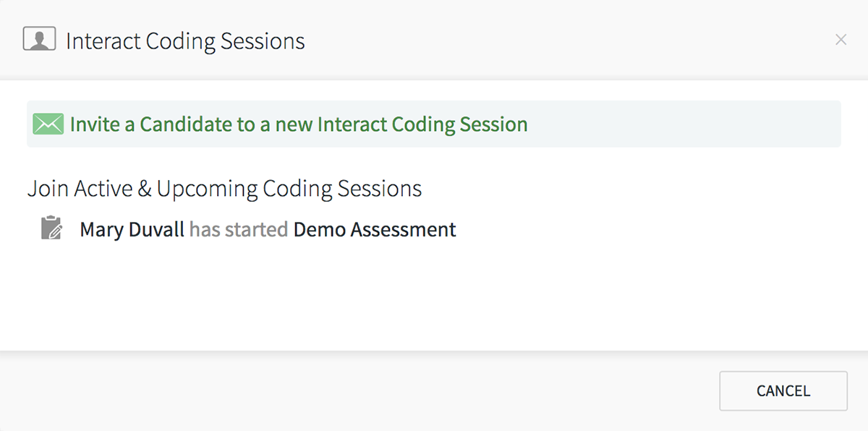Click the surname "Duvall" in the session list
The height and width of the screenshot is (431, 868).
157,230
